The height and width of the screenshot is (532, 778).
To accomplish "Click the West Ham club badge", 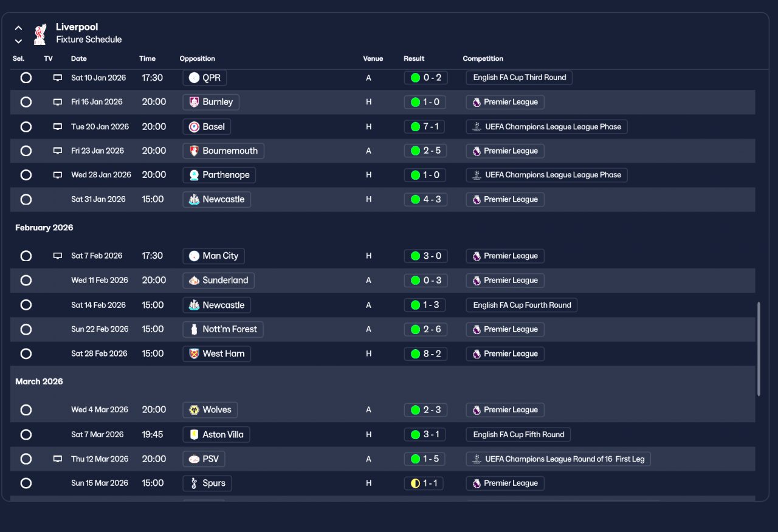I will (x=194, y=353).
